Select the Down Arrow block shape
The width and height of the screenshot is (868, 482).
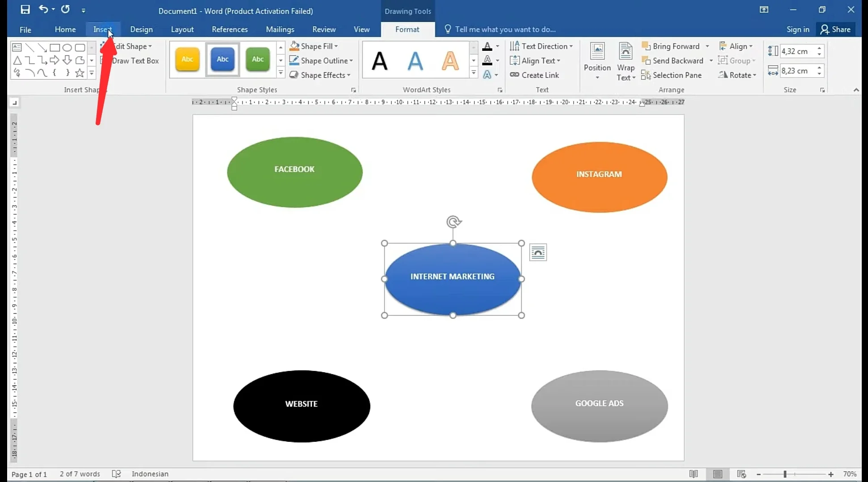tap(67, 60)
